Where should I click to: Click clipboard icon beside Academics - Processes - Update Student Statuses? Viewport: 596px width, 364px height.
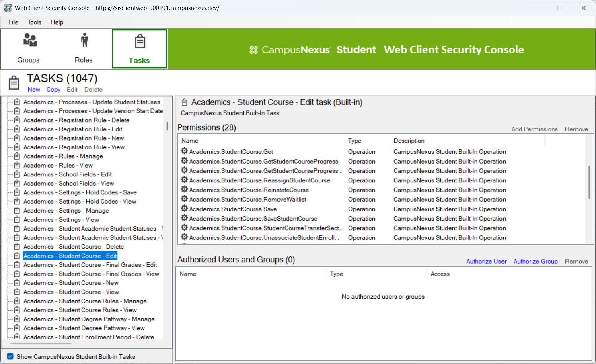tap(17, 102)
